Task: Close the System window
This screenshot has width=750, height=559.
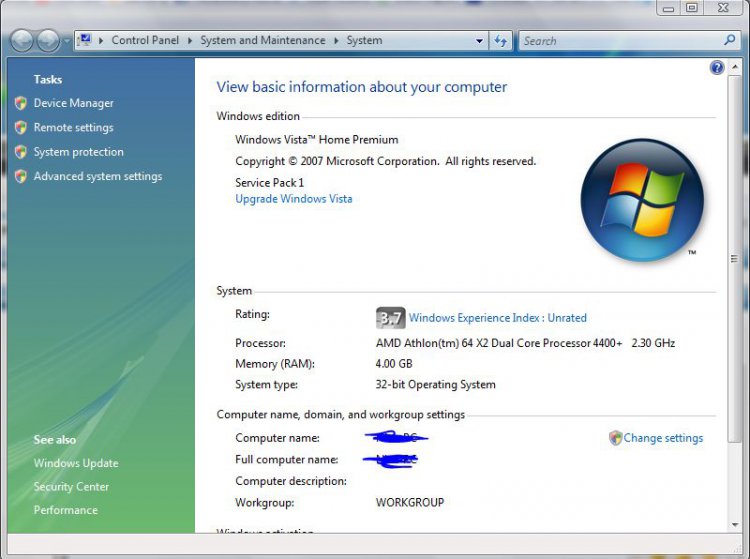Action: pos(723,8)
